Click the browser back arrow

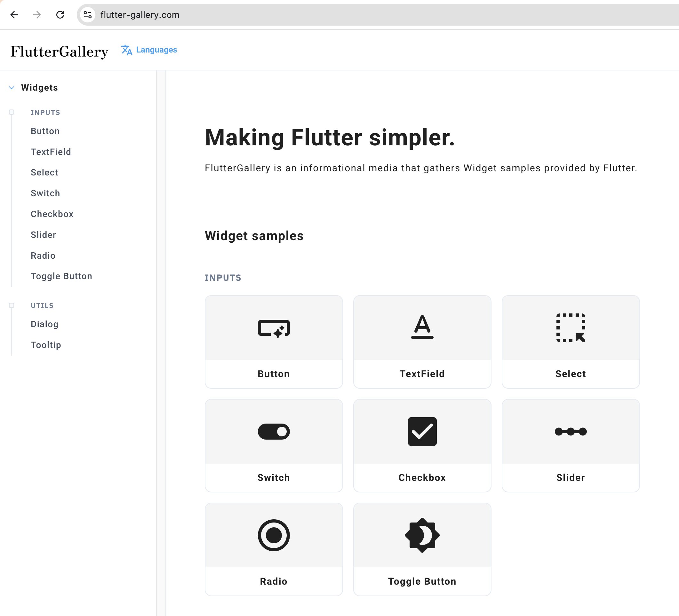coord(14,15)
